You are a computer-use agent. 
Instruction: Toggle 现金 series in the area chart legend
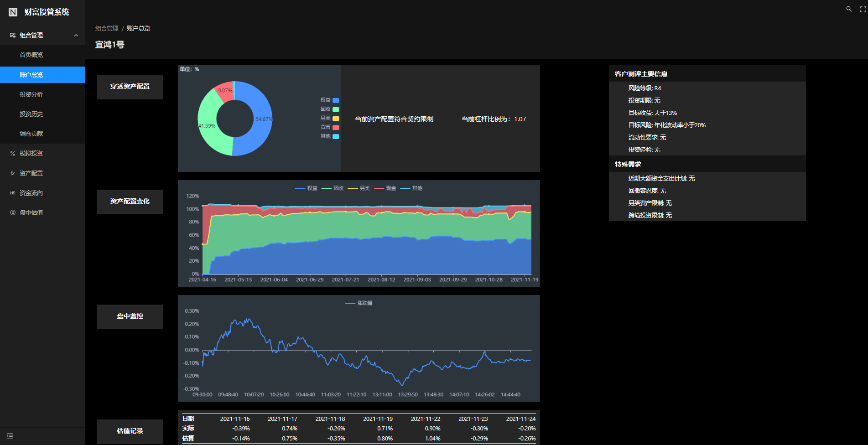tap(385, 188)
